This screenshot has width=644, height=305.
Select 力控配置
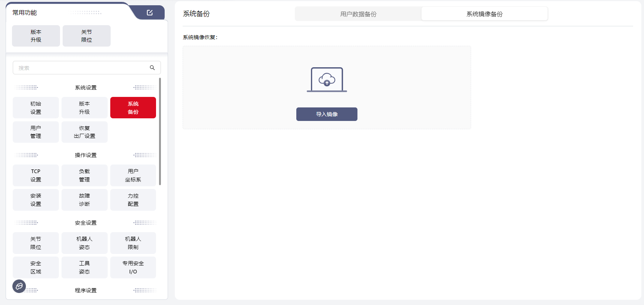pyautogui.click(x=133, y=200)
